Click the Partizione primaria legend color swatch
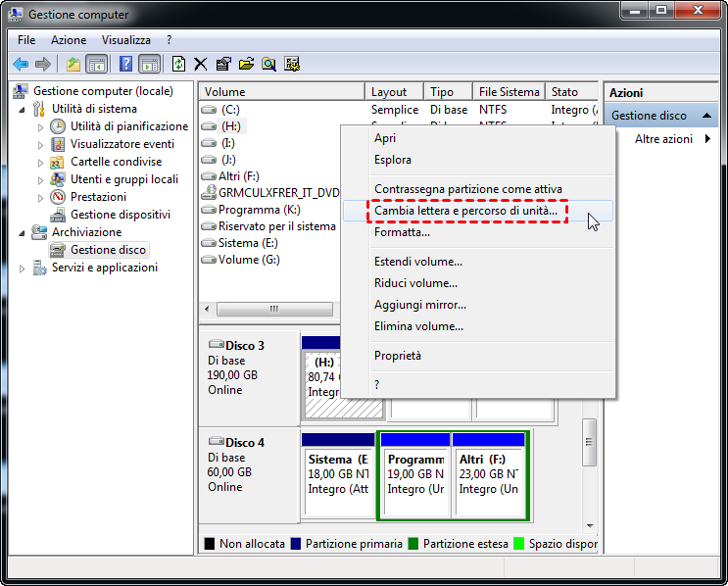 (x=296, y=544)
